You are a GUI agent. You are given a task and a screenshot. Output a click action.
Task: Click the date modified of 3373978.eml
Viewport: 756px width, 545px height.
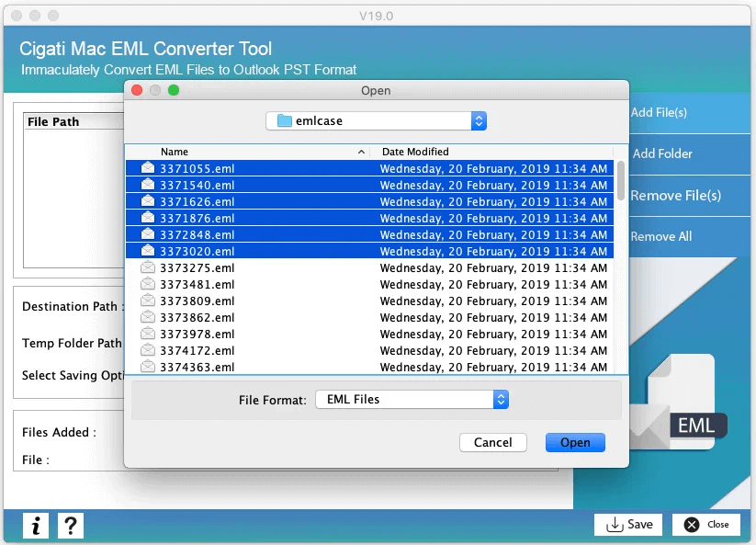pos(493,335)
